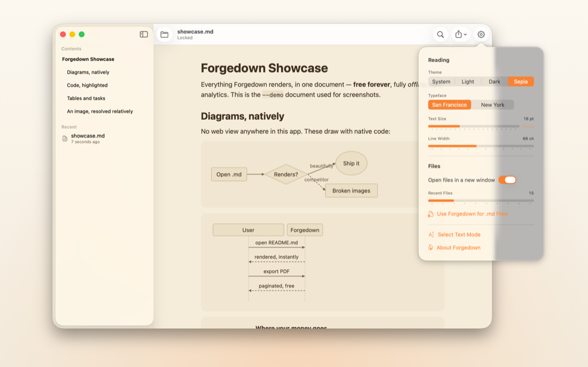
Task: Click the User box in the sequence diagram
Action: [248, 230]
